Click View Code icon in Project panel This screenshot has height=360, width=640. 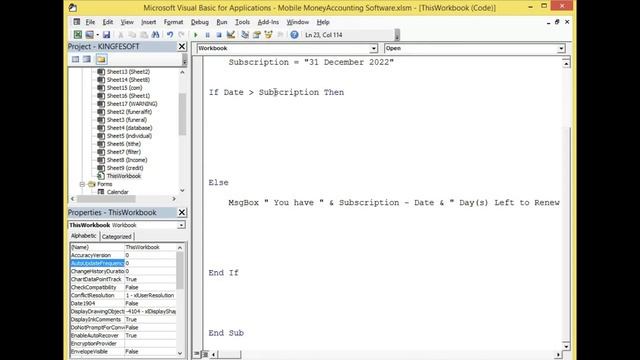[76, 60]
